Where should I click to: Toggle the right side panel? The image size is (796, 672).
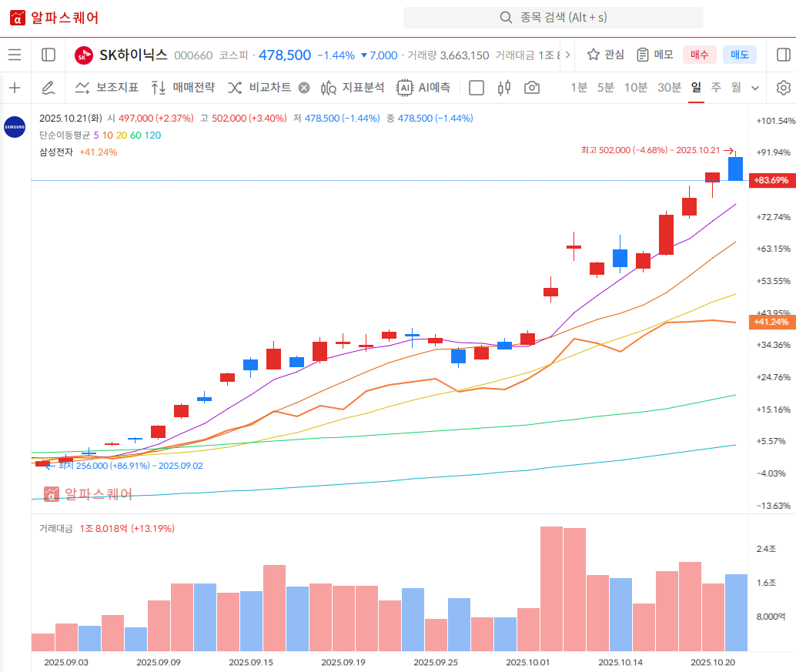coord(784,55)
